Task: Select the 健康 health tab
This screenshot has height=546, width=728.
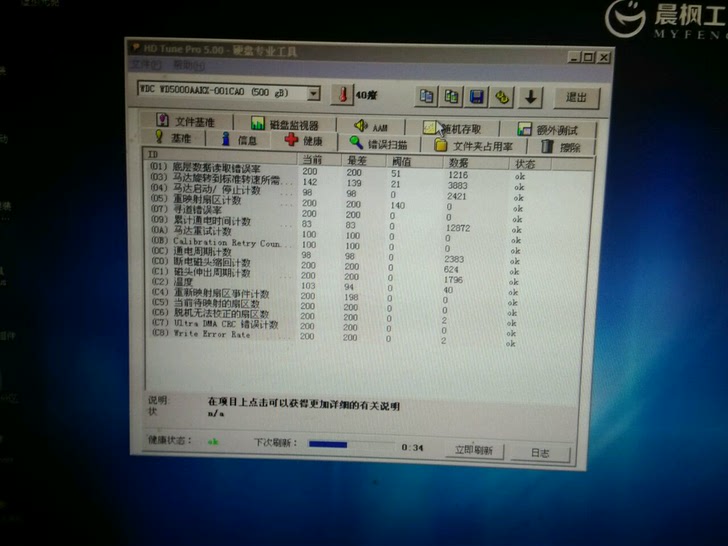Action: coord(304,140)
